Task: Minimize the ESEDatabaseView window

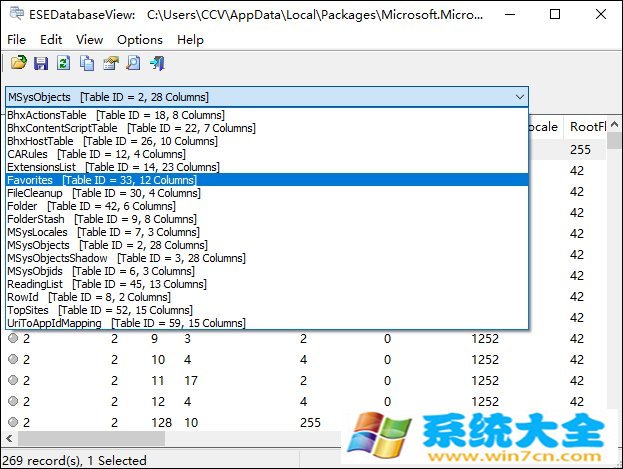Action: coord(510,14)
